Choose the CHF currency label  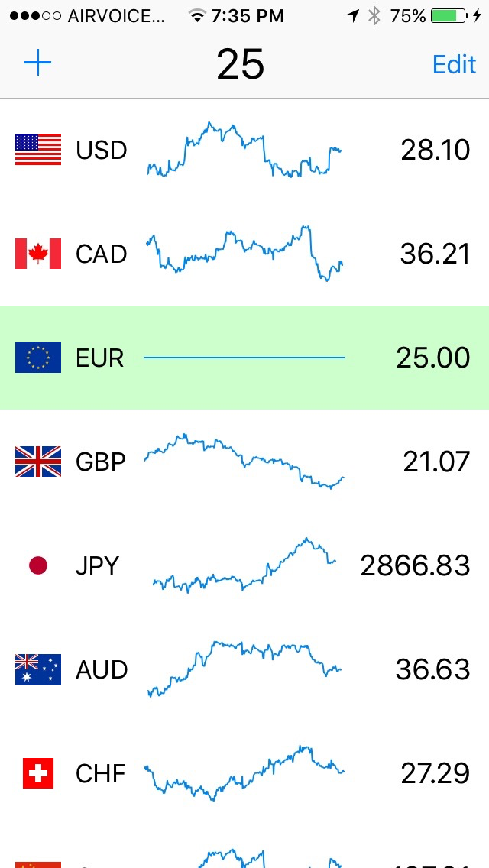click(x=101, y=773)
